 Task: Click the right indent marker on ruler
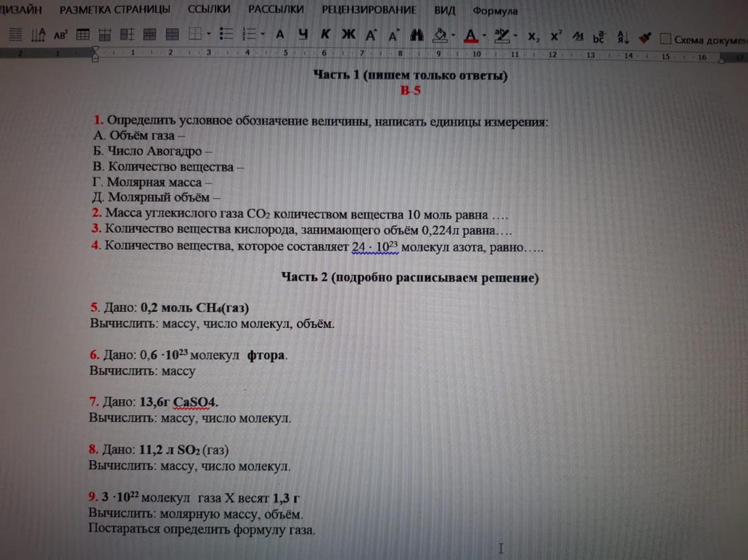[722, 59]
